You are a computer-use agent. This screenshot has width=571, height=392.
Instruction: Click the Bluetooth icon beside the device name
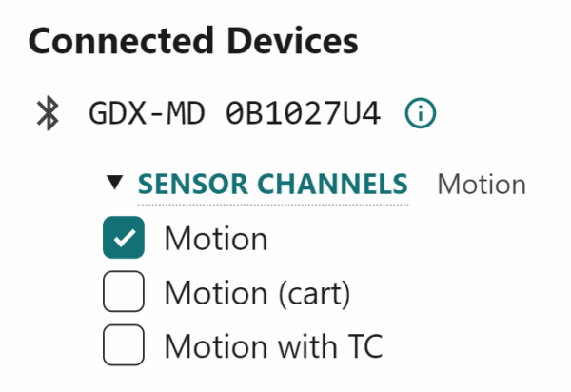coord(47,114)
